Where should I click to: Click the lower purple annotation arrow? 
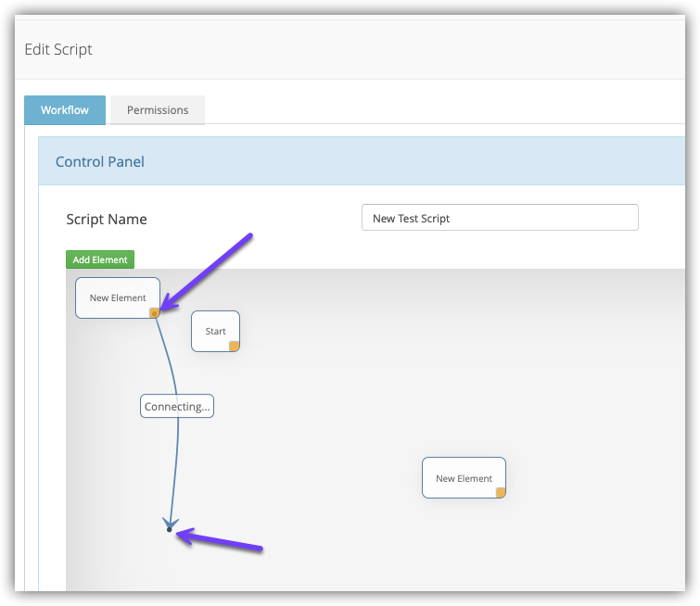pyautogui.click(x=221, y=542)
